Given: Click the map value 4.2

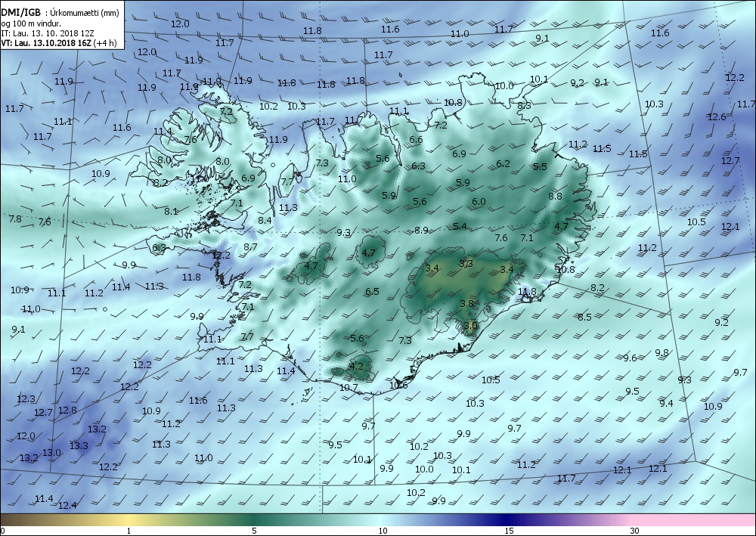Looking at the screenshot, I should tap(356, 366).
